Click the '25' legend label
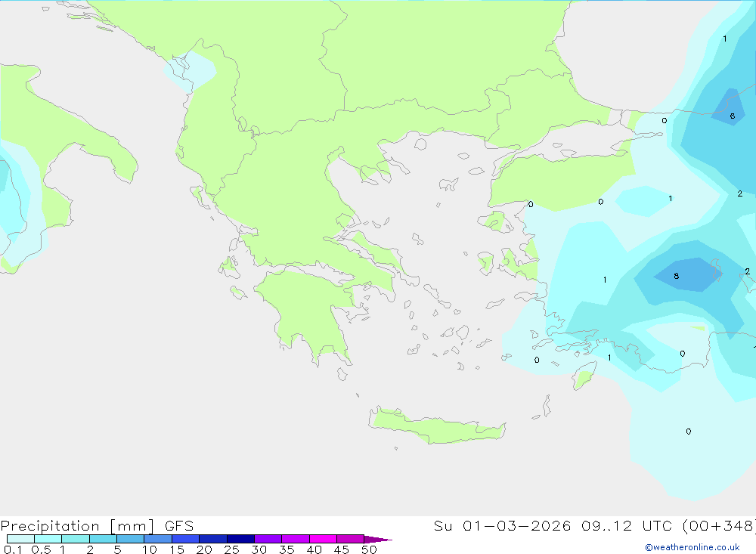This screenshot has width=756, height=554. tap(231, 549)
